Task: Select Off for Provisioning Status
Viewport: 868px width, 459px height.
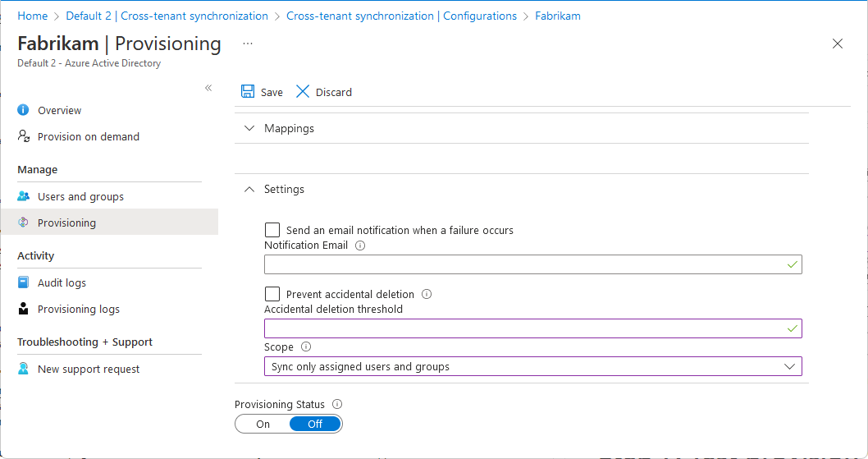Action: pos(315,424)
